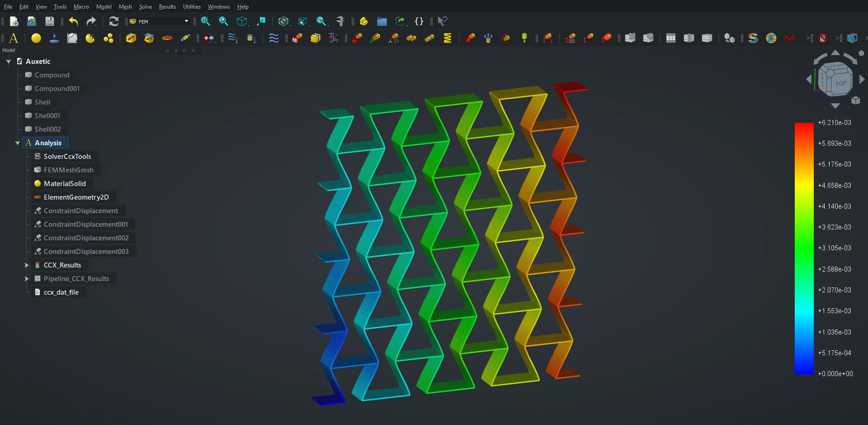The image size is (868, 425).
Task: Refresh the active document
Action: (113, 21)
